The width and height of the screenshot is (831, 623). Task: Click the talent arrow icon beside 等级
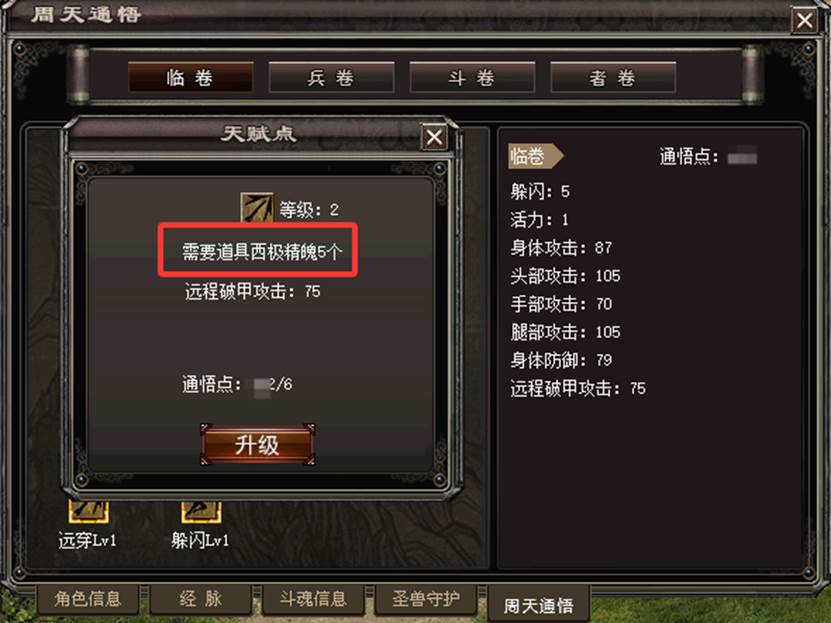257,208
